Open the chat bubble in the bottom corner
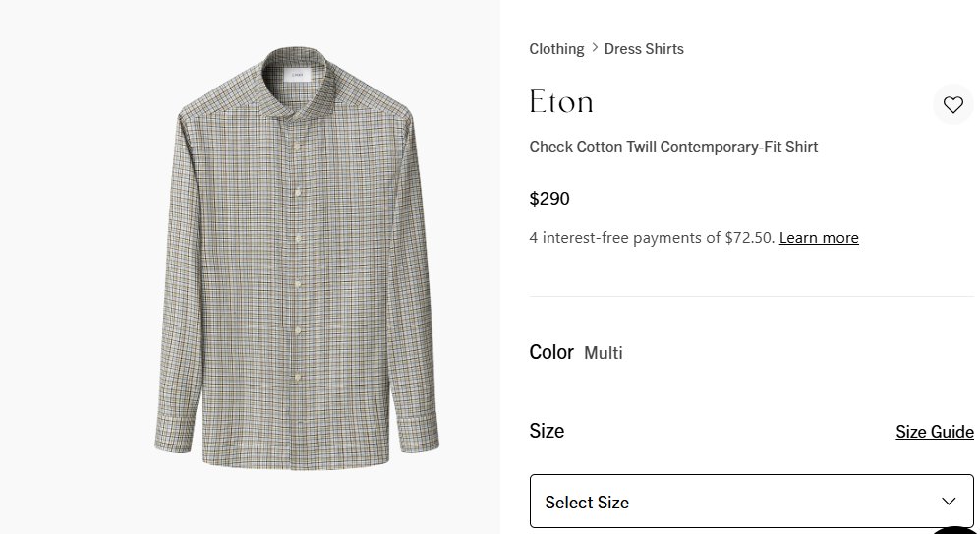980x534 pixels. click(958, 526)
